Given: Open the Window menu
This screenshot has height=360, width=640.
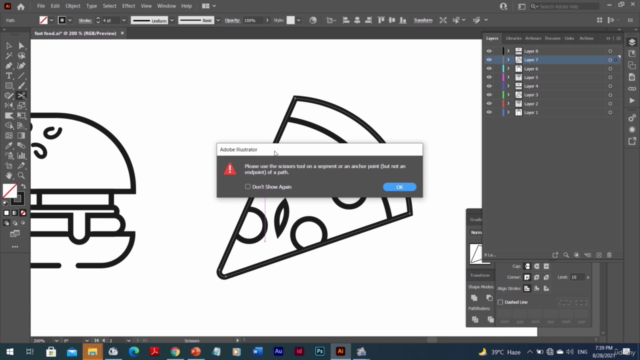Looking at the screenshot, I should point(167,6).
